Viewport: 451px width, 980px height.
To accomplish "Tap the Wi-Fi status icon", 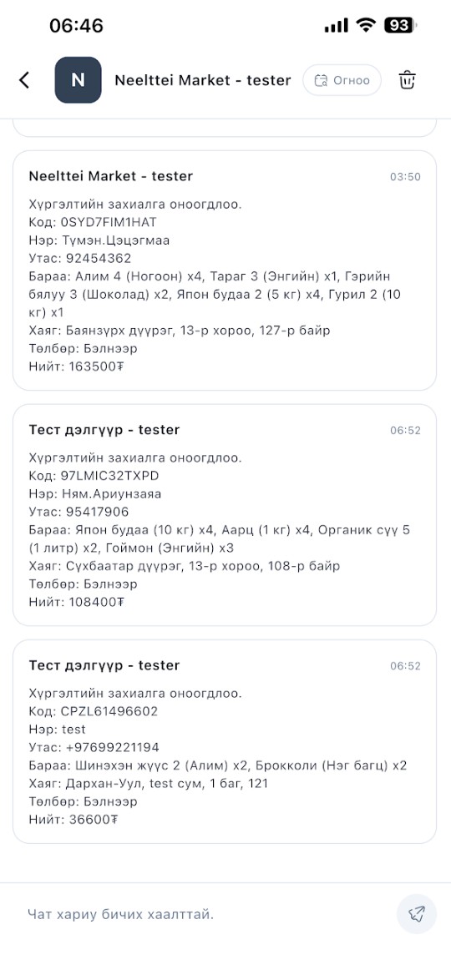I will pyautogui.click(x=364, y=26).
